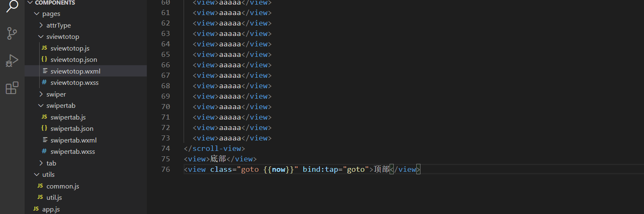Click lines icon beside swipertab.wxml
Screen dimensions: 644x214
point(45,140)
